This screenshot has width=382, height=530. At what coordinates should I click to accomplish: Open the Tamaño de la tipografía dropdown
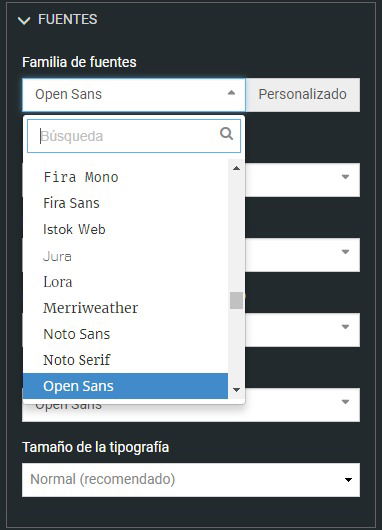[x=191, y=480]
